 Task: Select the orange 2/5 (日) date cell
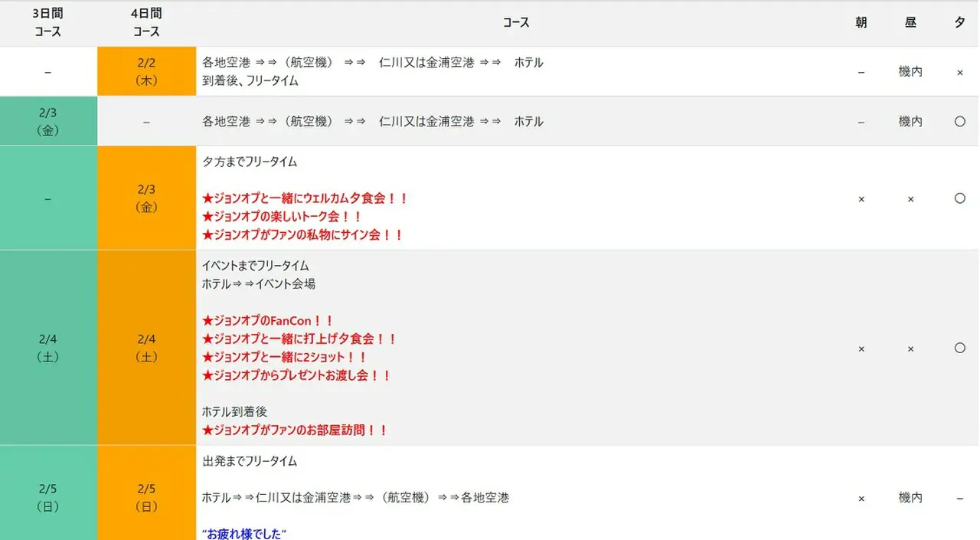click(146, 493)
